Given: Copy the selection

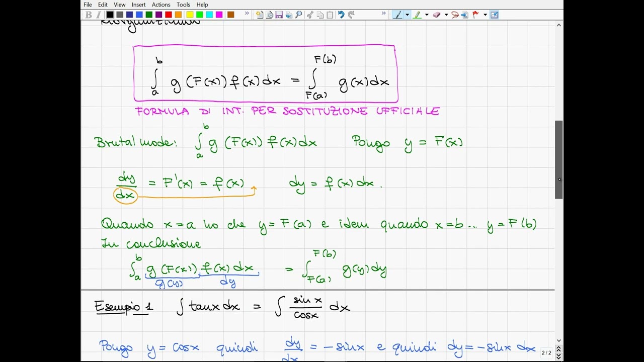Looking at the screenshot, I should [x=320, y=15].
